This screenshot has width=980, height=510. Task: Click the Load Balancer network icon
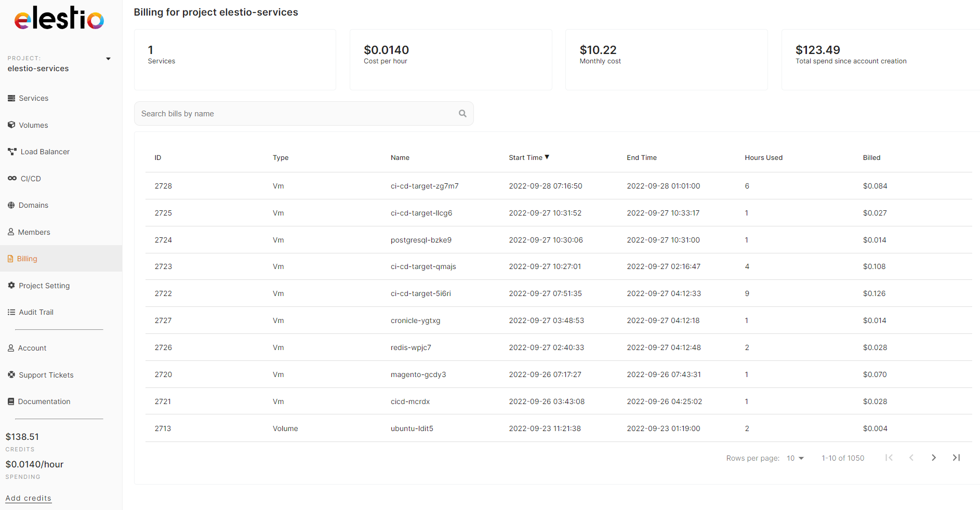12,152
